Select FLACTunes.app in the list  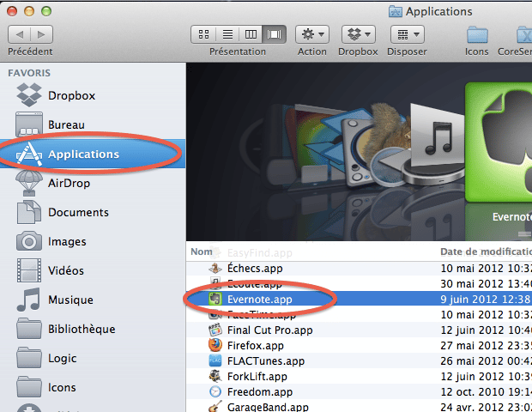pyautogui.click(x=359, y=361)
